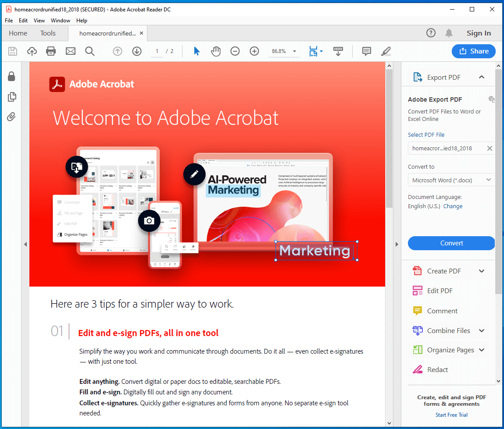
Task: Select the Find tool magnifier
Action: [x=90, y=51]
